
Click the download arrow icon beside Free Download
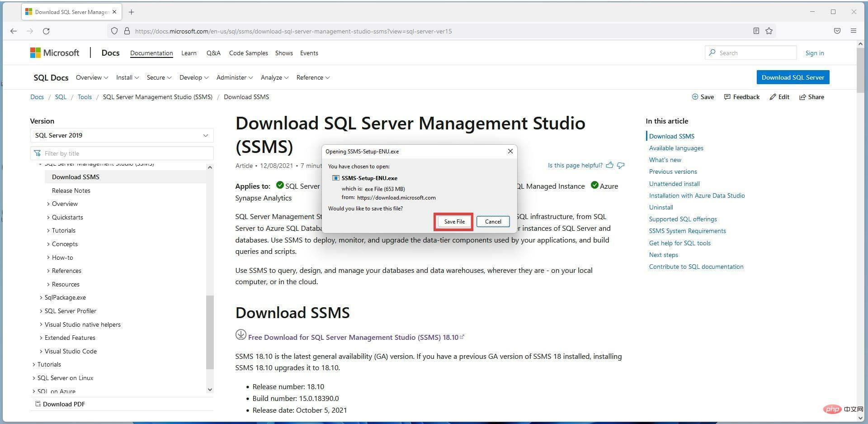tap(241, 334)
